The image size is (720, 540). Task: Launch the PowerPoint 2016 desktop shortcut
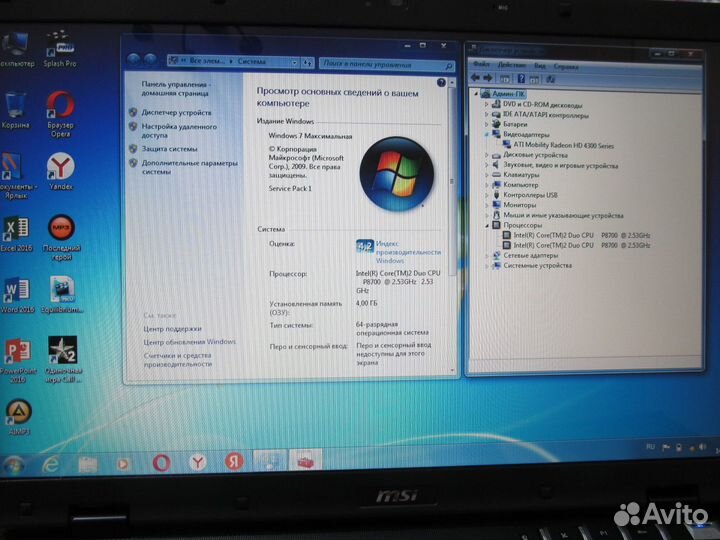click(17, 360)
